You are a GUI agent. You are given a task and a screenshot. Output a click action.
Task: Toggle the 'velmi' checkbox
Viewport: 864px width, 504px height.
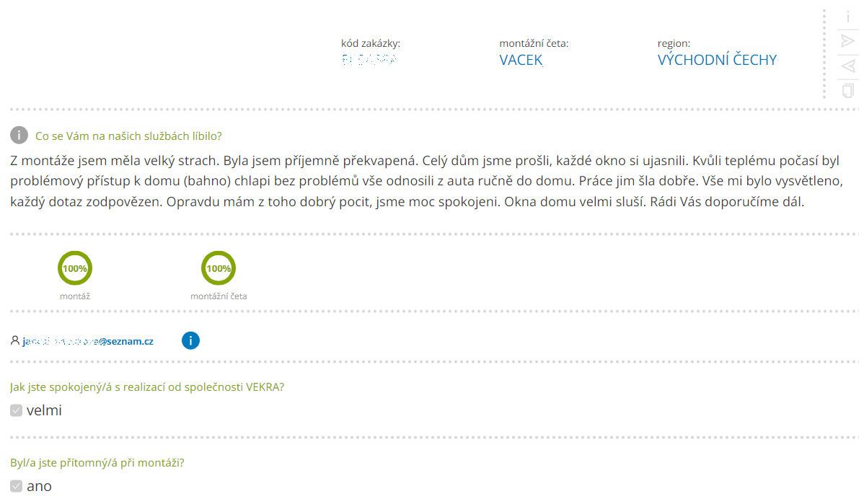point(16,410)
